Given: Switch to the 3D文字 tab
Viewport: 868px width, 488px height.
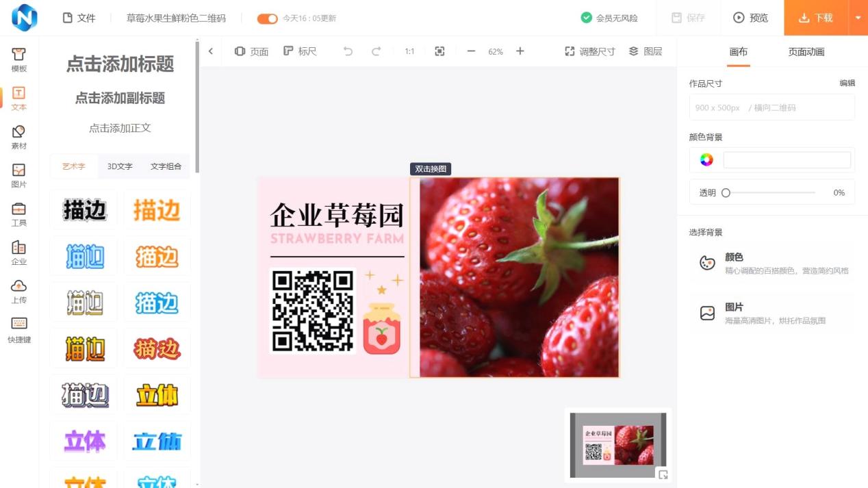Looking at the screenshot, I should pos(119,166).
